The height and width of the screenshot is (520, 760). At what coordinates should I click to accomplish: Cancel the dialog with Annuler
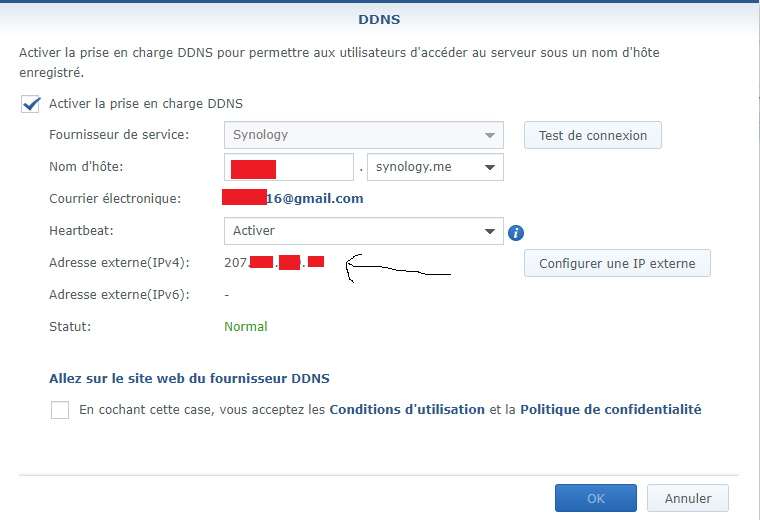click(687, 498)
